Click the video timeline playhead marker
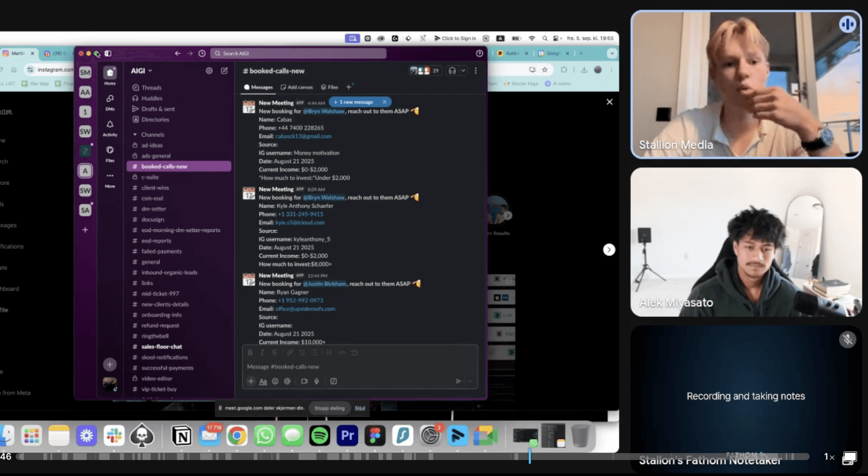This screenshot has width=868, height=476. coord(529,456)
